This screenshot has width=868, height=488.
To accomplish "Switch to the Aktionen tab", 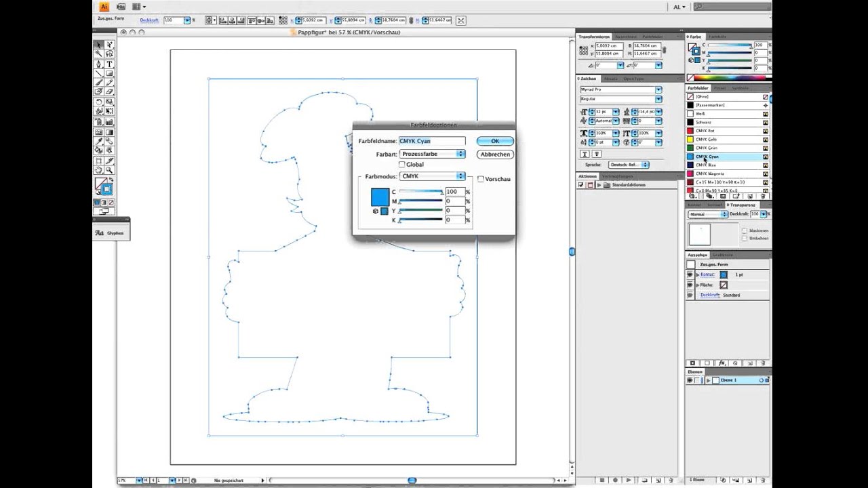I will (587, 176).
